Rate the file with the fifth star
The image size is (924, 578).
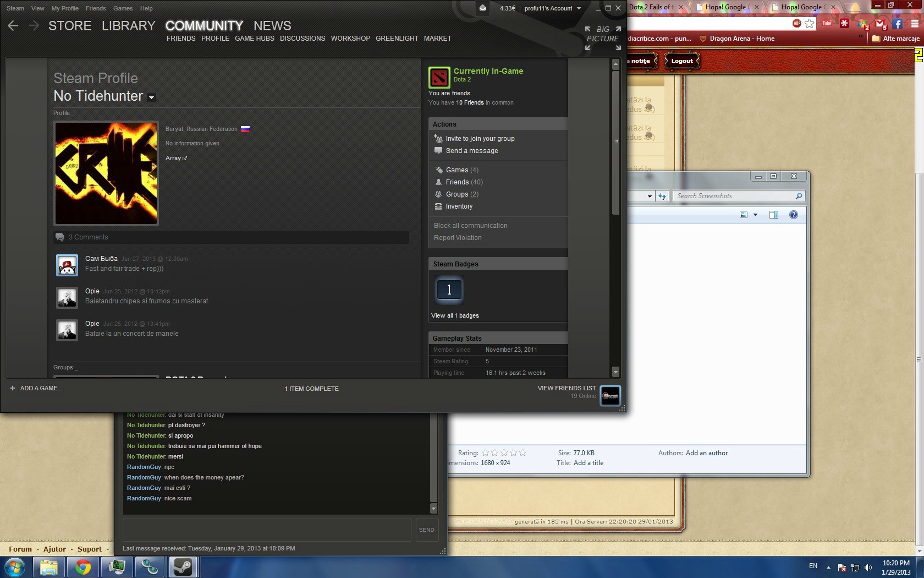pos(522,453)
